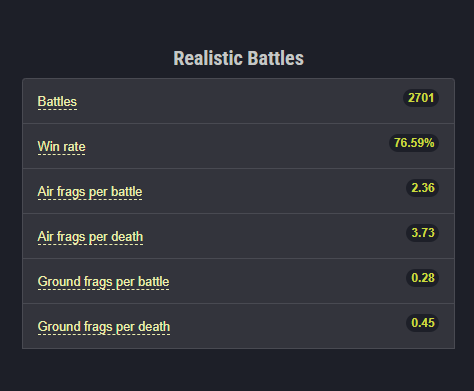Screen dimensions: 474x391
Task: Click empty middle of the Battles row
Action: pos(239,101)
